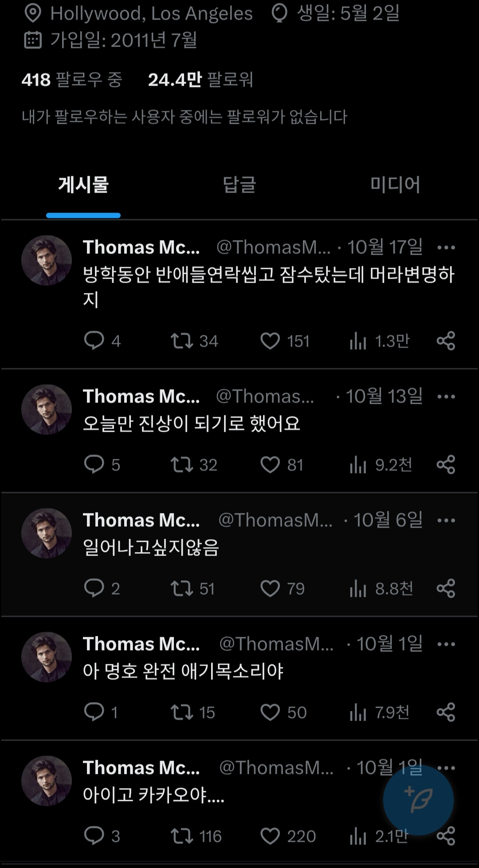The image size is (479, 868).
Task: Tap the avatar on the October 17 post
Action: [47, 260]
